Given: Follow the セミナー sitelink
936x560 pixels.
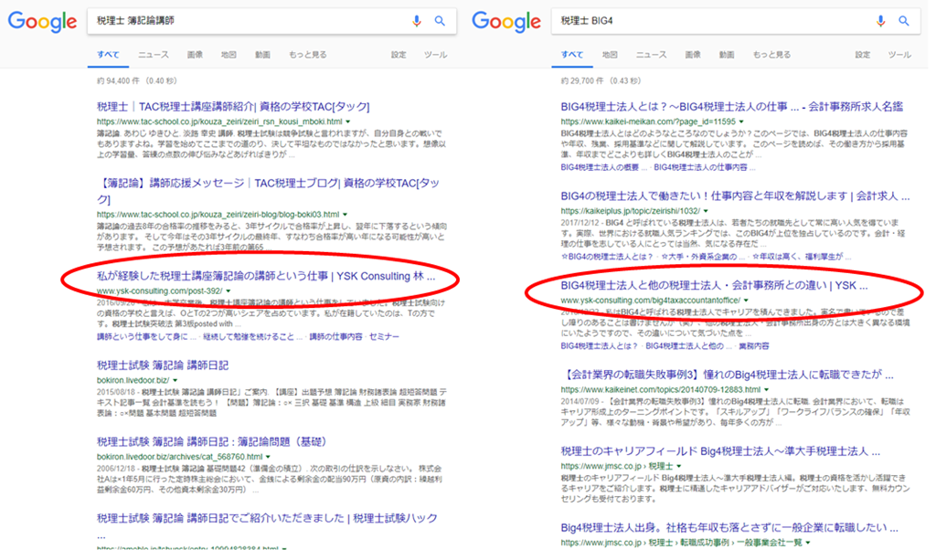Looking at the screenshot, I should [x=384, y=337].
